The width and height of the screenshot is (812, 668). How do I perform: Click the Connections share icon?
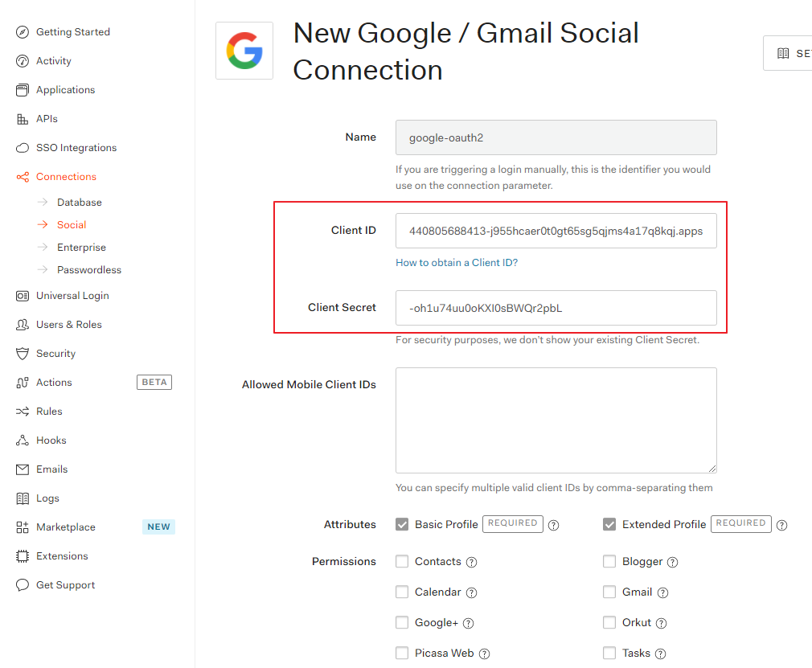point(23,177)
